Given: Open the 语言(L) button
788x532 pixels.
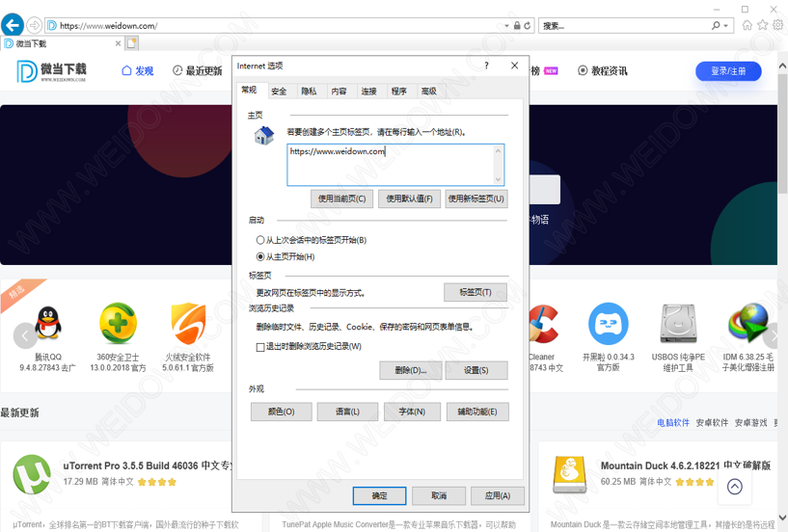Looking at the screenshot, I should coord(348,412).
